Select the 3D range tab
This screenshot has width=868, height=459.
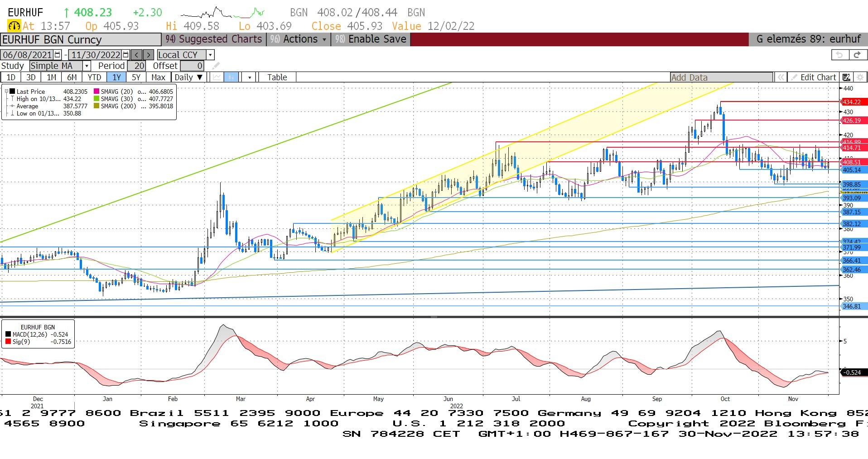click(x=31, y=77)
